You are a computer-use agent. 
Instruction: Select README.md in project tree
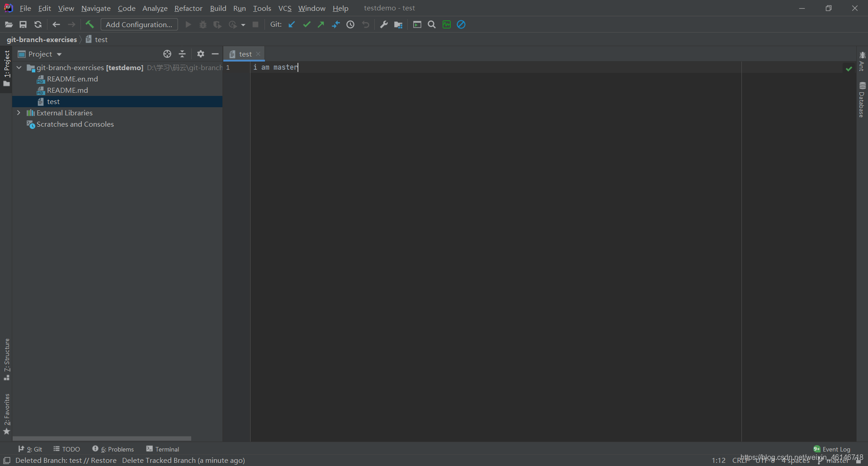point(67,90)
